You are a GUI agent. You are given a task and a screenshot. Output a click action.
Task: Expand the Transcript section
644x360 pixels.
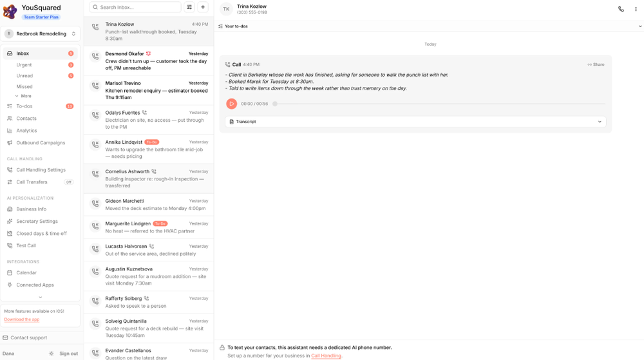click(415, 122)
